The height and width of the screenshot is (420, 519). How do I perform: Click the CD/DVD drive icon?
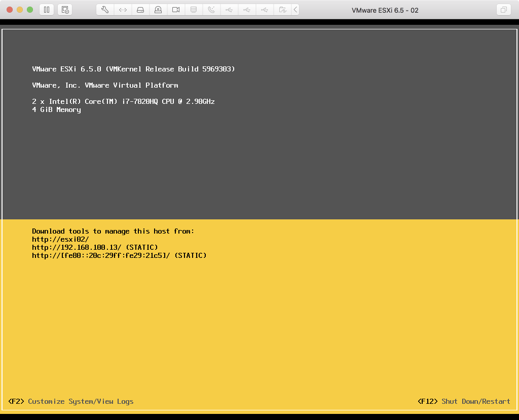(158, 10)
